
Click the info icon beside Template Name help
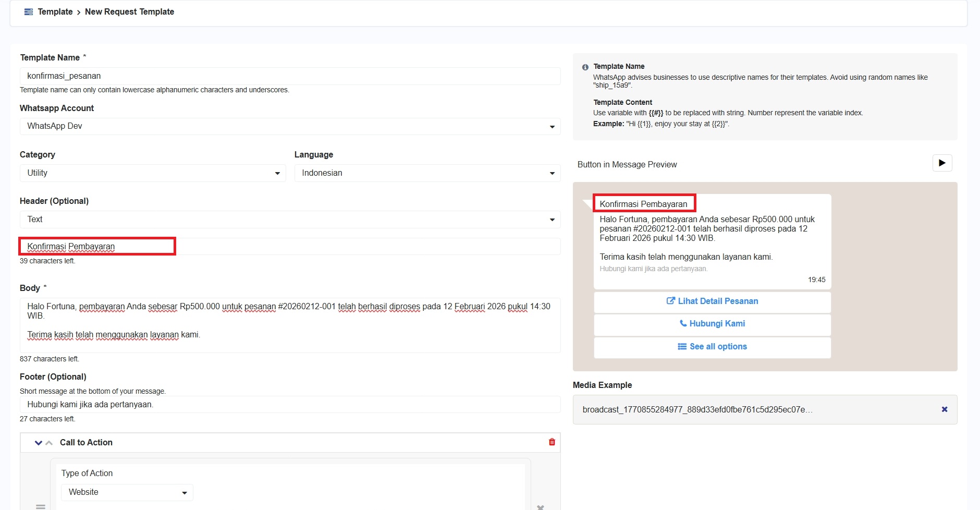coord(585,67)
